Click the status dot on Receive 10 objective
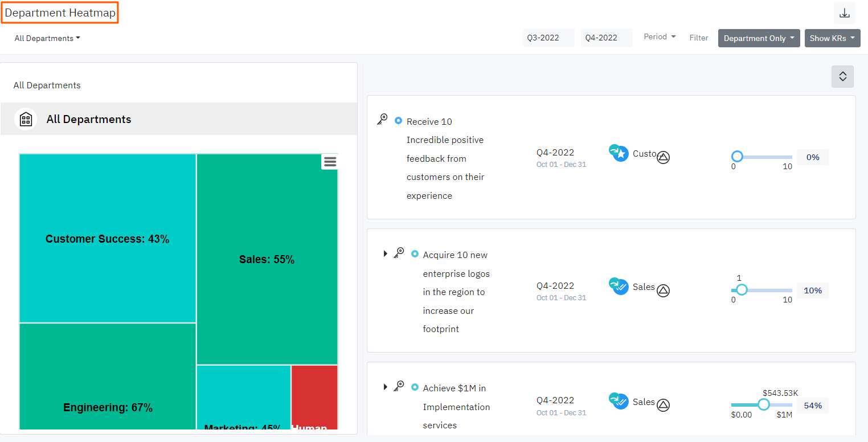The width and height of the screenshot is (868, 442). click(399, 120)
